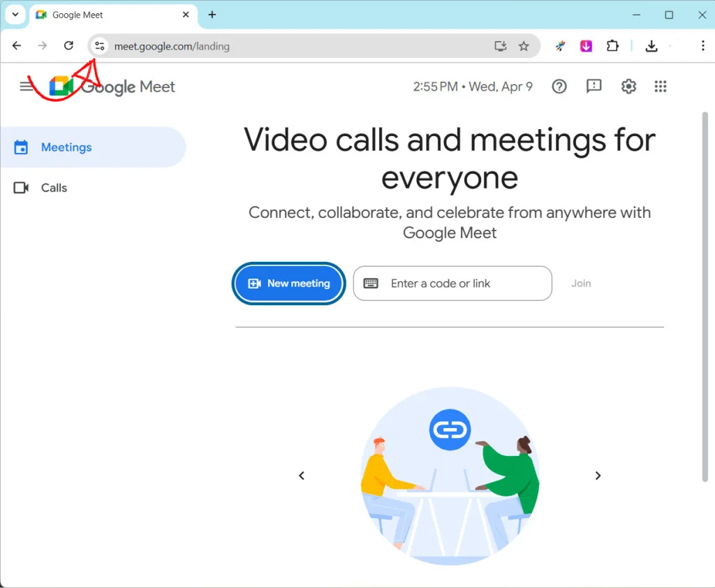Close the Google Meet tab
715x588 pixels.
186,15
